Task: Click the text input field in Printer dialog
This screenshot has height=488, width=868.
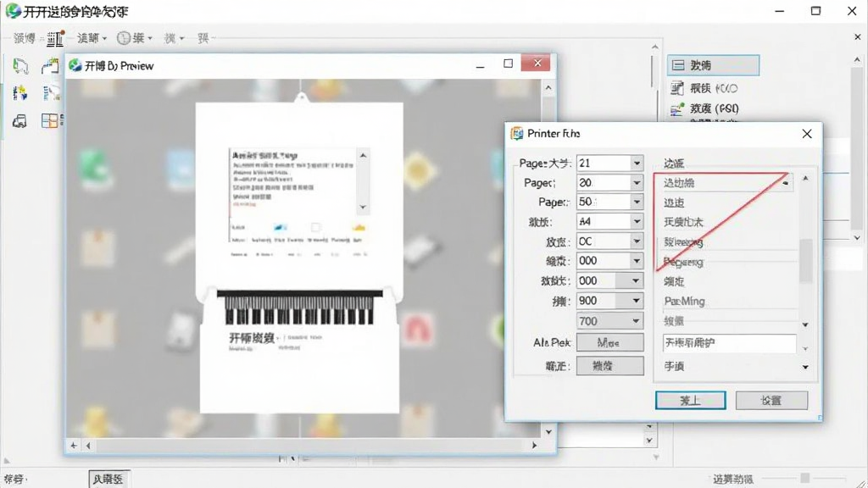Action: coord(729,343)
